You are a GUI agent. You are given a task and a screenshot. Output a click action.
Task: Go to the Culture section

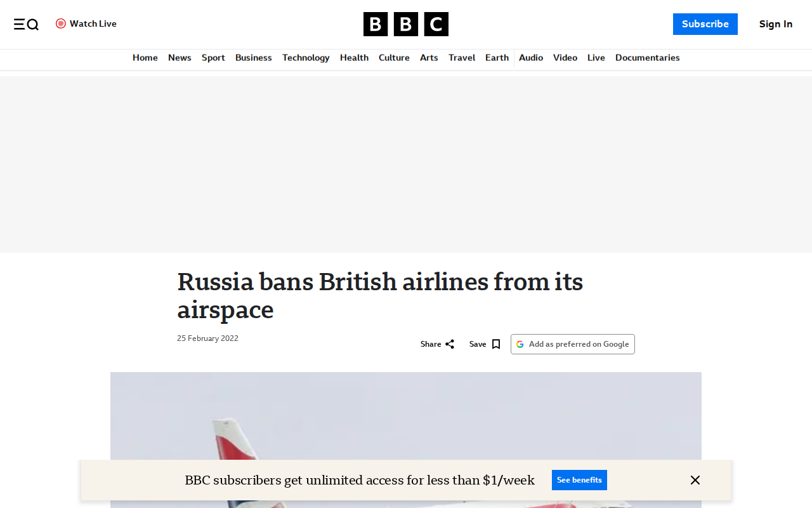[x=394, y=58]
